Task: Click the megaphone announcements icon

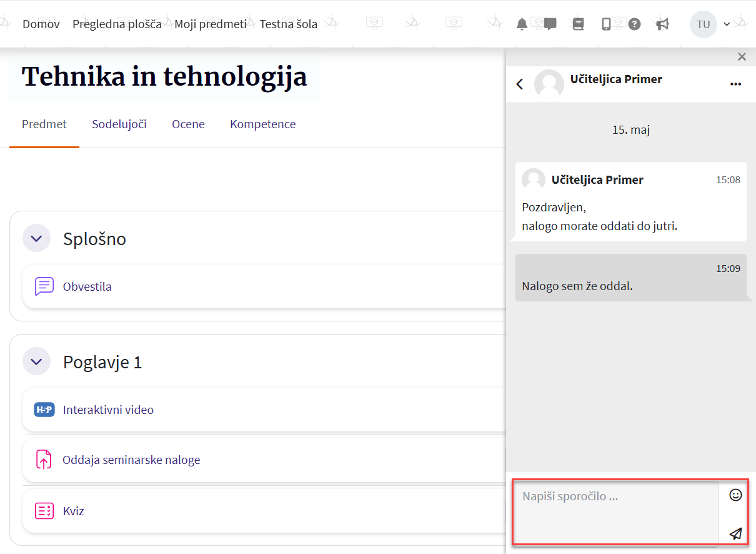Action: tap(663, 24)
